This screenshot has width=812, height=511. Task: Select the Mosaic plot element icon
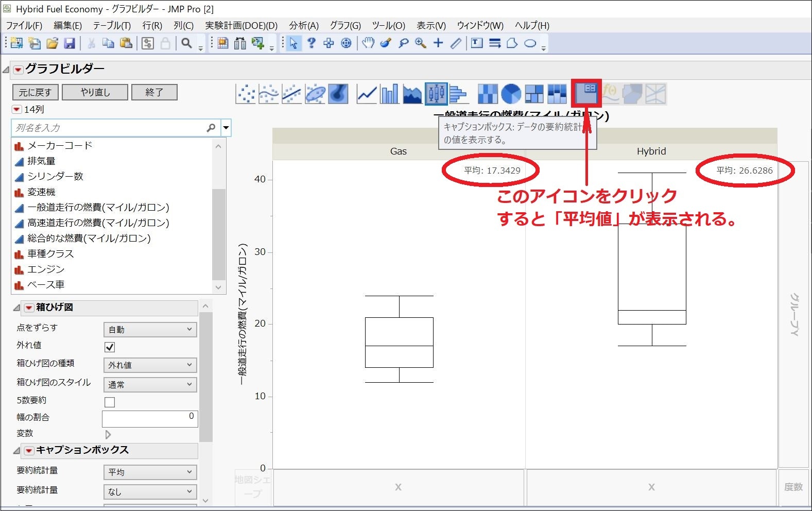557,94
